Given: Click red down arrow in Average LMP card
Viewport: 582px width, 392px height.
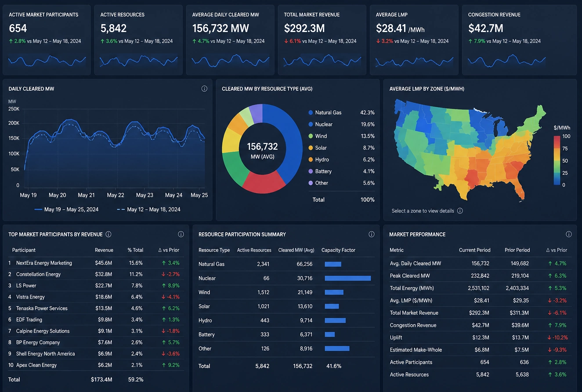Looking at the screenshot, I should (378, 41).
